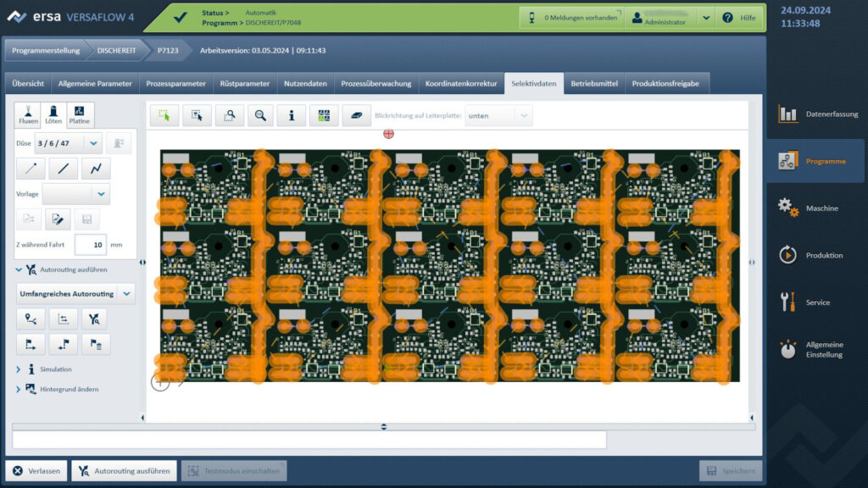Viewport: 868px width, 488px height.
Task: Collapse the Autorouting ausführen section
Action: click(x=19, y=269)
